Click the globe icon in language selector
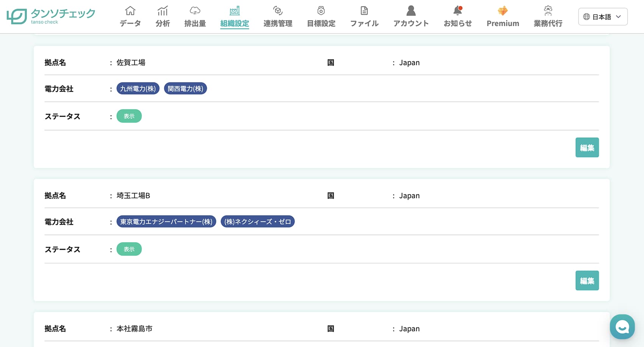644x347 pixels. tap(586, 17)
